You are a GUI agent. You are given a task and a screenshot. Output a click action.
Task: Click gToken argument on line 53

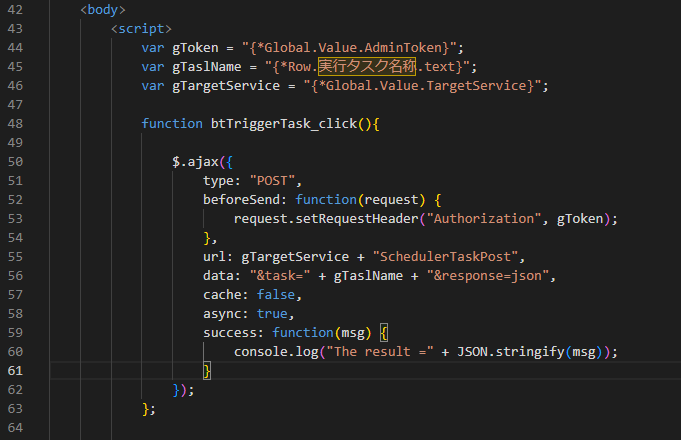580,219
